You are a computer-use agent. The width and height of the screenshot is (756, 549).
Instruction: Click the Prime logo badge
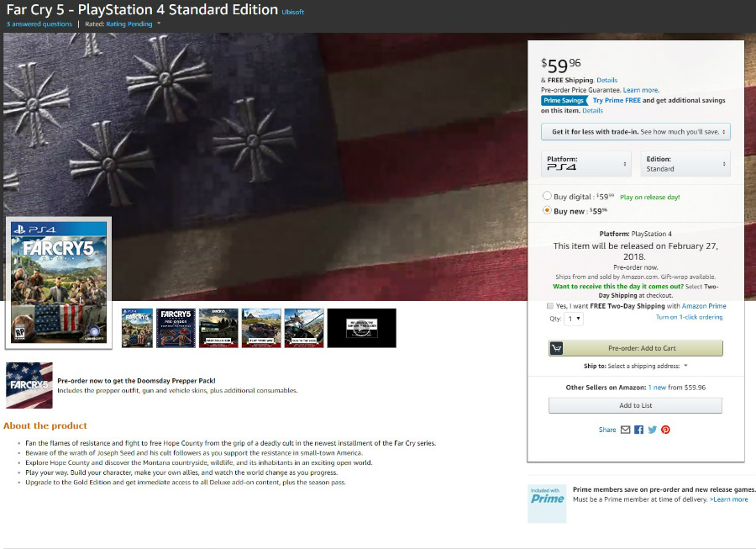547,504
